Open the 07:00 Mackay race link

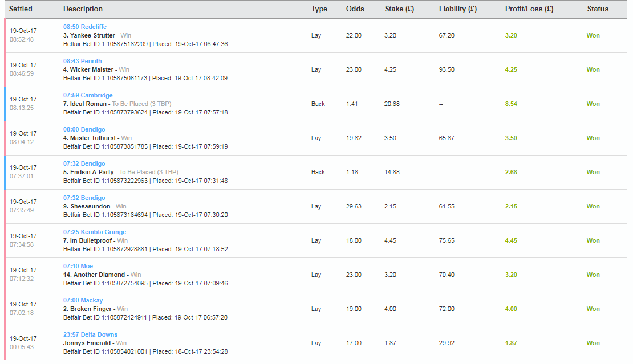coord(83,300)
